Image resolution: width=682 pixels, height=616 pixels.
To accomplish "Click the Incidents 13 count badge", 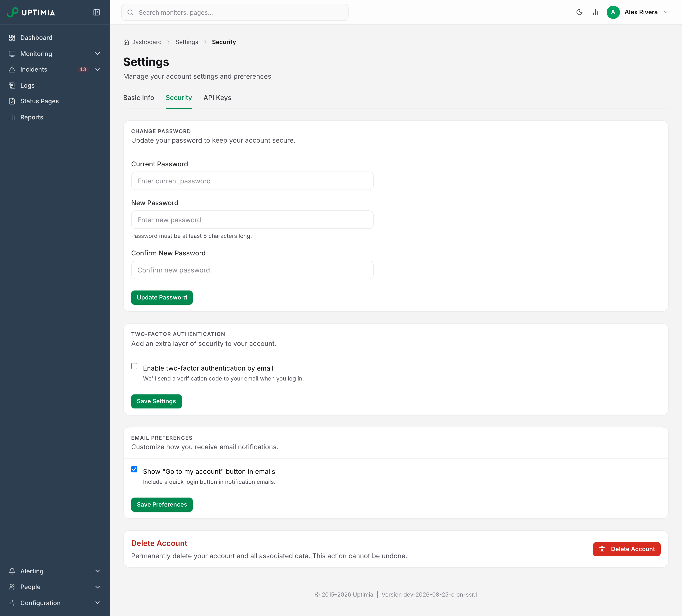I will (x=83, y=69).
